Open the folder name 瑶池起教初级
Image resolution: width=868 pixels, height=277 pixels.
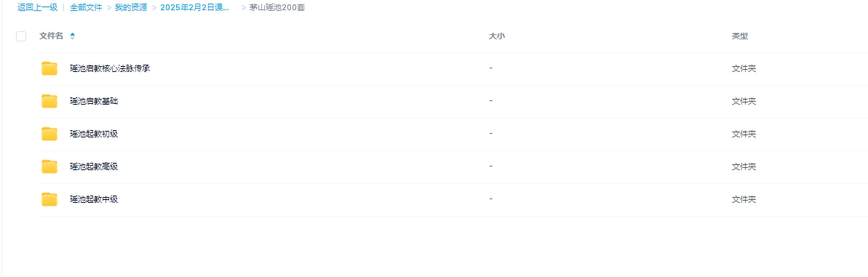pyautogui.click(x=94, y=134)
